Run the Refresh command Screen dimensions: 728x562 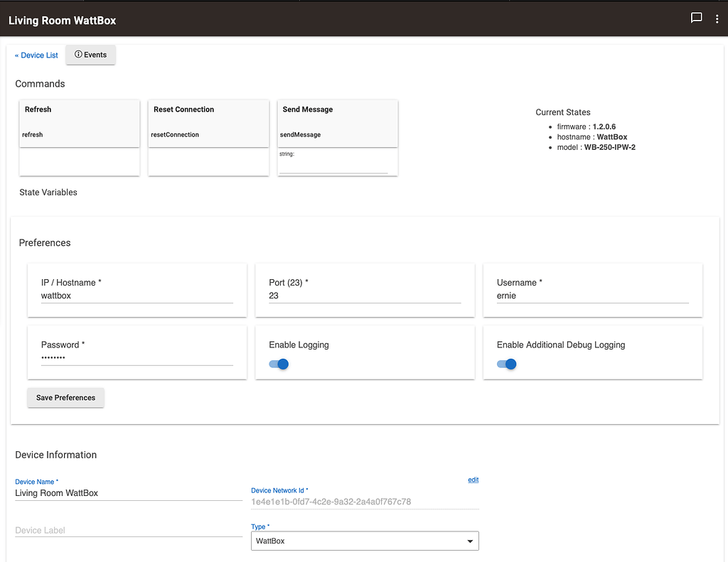click(79, 123)
